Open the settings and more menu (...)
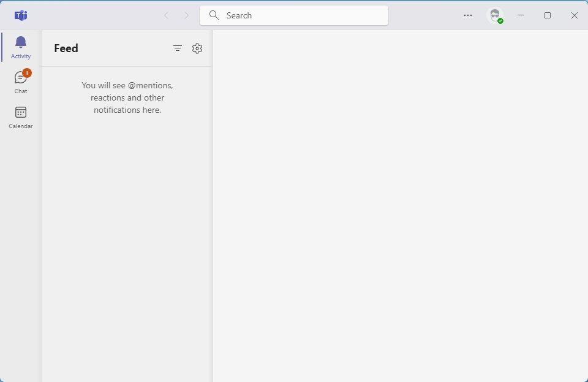Viewport: 588px width, 382px height. [468, 15]
